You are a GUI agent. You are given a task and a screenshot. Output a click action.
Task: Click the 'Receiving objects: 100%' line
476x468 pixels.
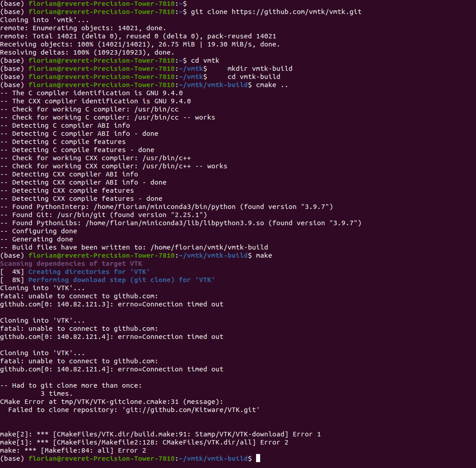point(140,44)
